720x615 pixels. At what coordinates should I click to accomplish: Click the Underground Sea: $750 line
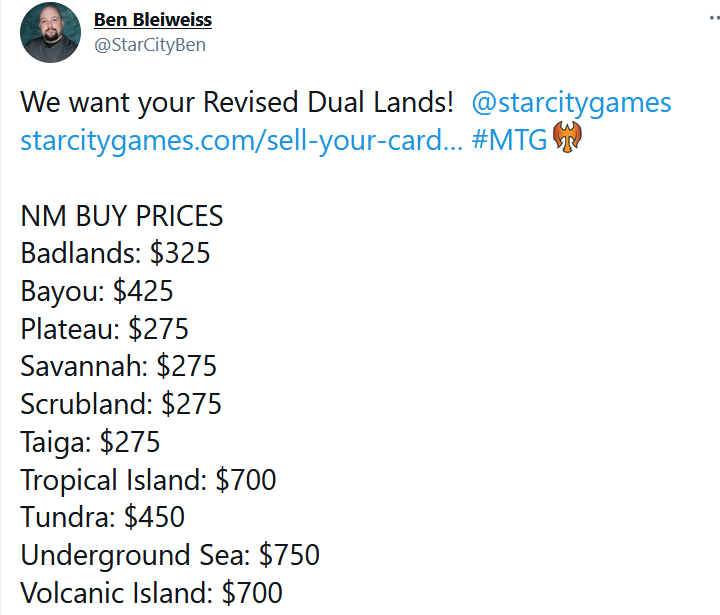click(170, 555)
